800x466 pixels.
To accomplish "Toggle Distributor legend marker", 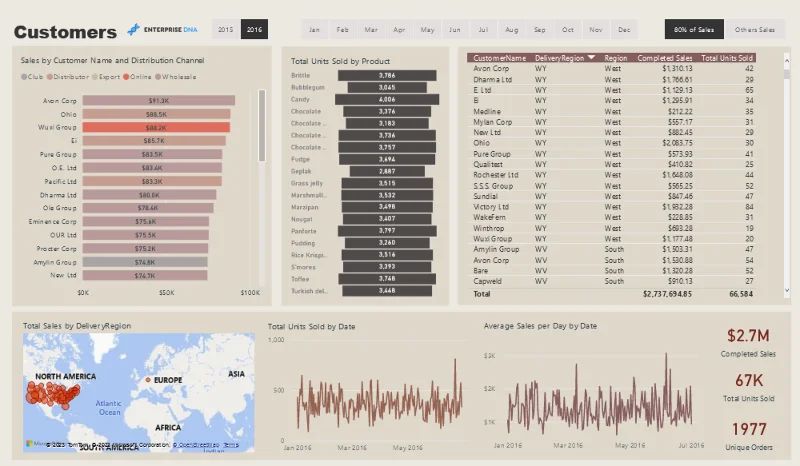I will [x=49, y=77].
